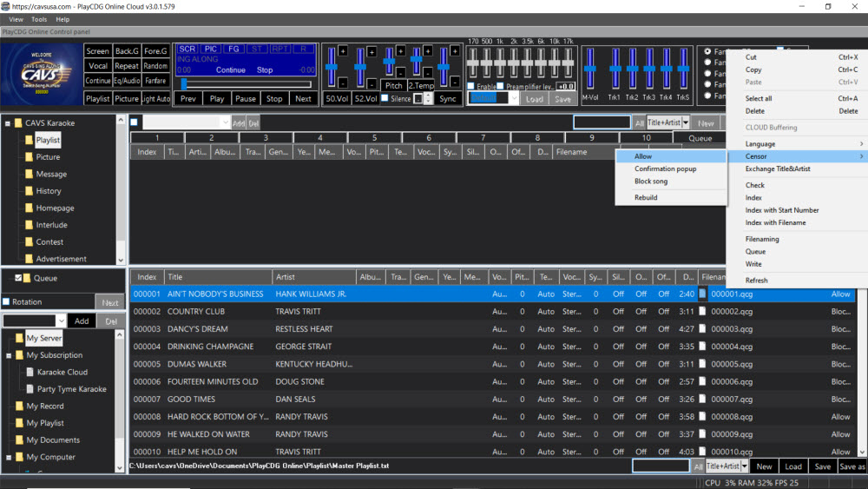Click the M-Vol slider handle
The width and height of the screenshot is (868, 489).
(x=590, y=69)
